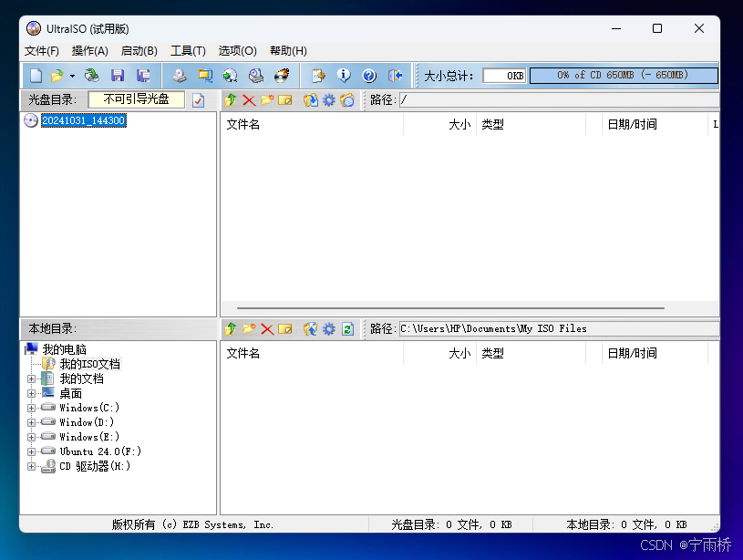Click the Mount to virtual drive icon
The width and height of the screenshot is (743, 560).
(231, 76)
